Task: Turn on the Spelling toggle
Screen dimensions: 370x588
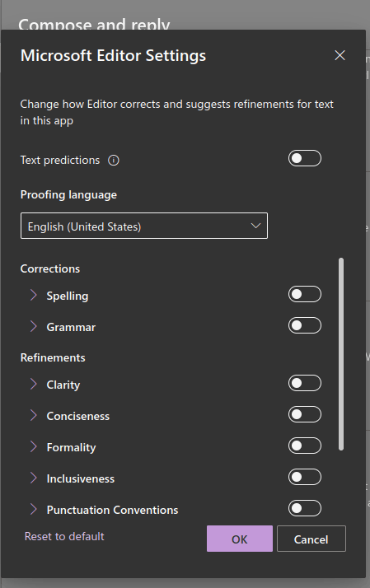Action: [305, 294]
